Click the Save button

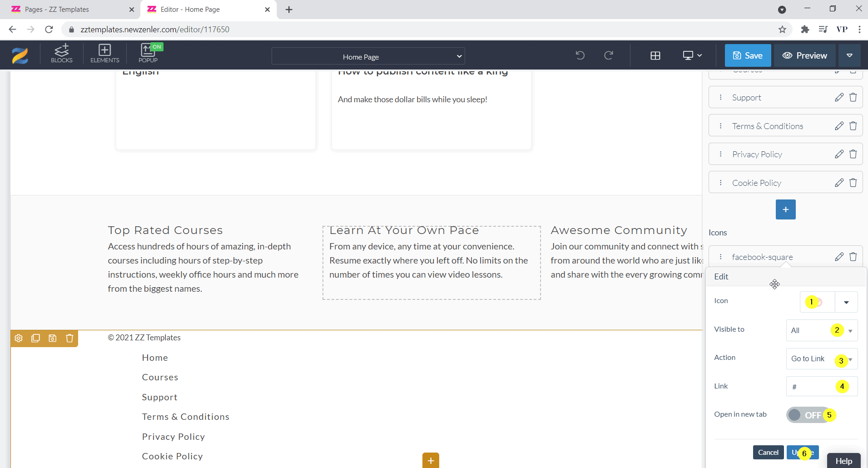(x=748, y=55)
